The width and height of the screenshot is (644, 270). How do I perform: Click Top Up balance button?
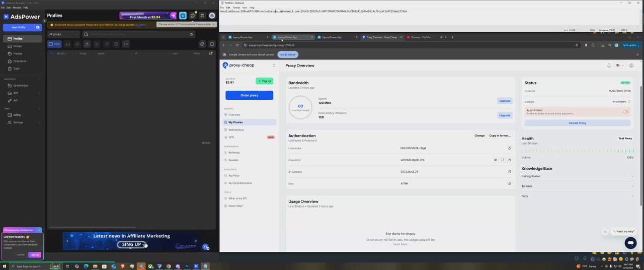[x=264, y=81]
